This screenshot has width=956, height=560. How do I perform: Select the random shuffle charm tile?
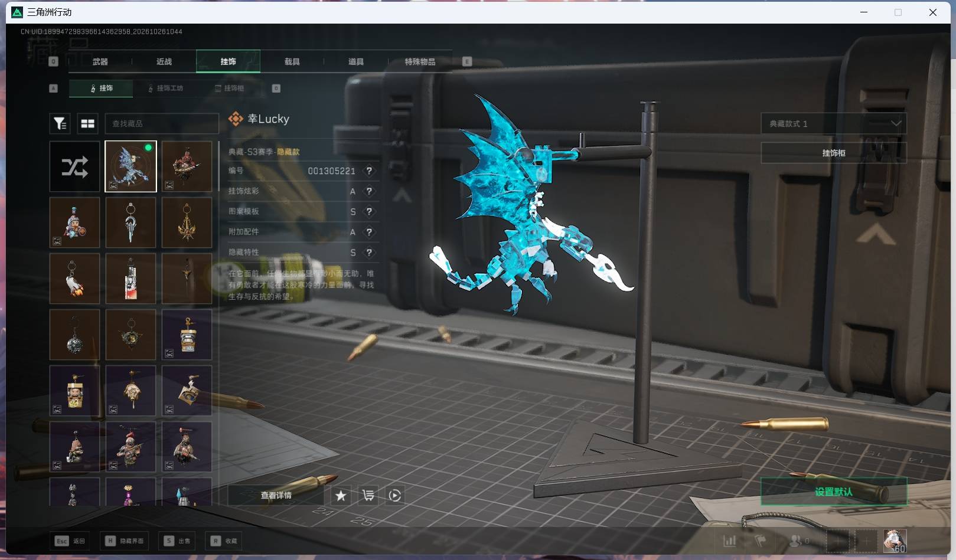tap(74, 166)
